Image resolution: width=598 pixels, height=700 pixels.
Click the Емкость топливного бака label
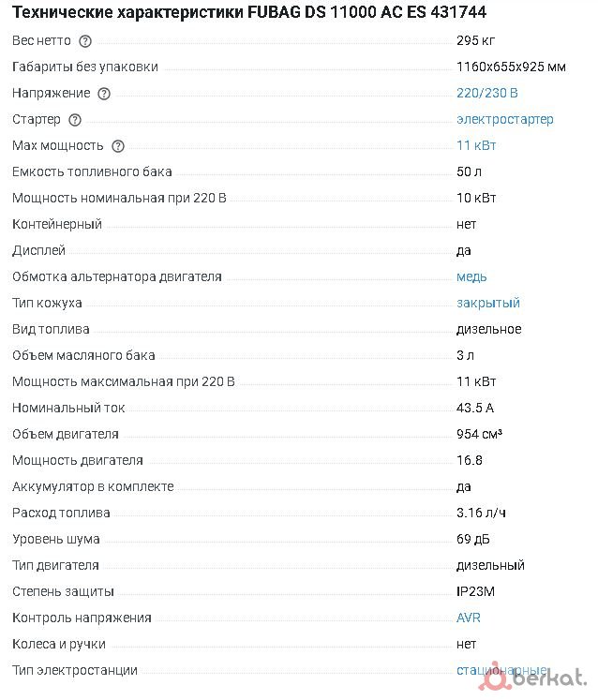[x=92, y=172]
